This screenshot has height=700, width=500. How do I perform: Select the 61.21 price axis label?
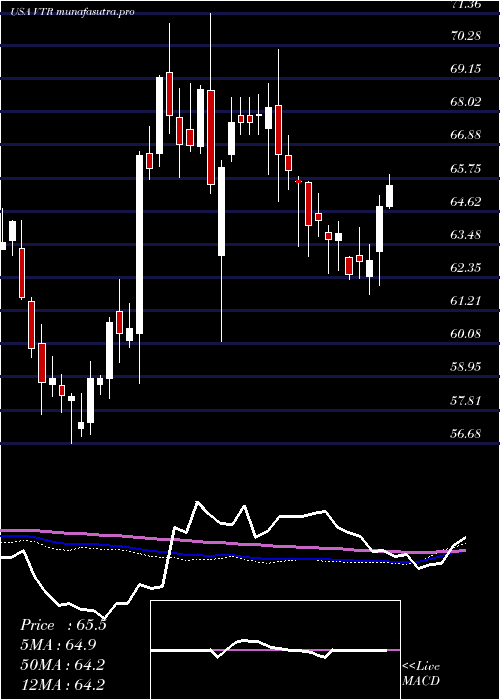pyautogui.click(x=466, y=301)
